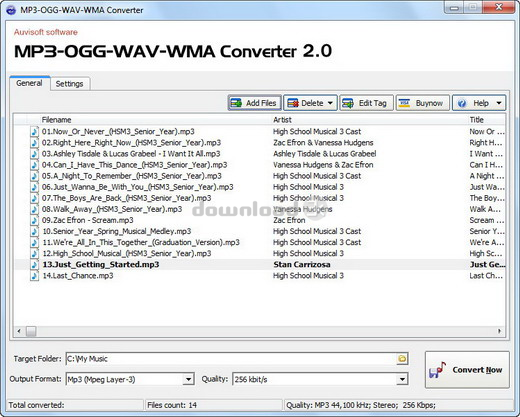The image size is (520, 417).
Task: Switch to the Settings tab
Action: pyautogui.click(x=69, y=84)
